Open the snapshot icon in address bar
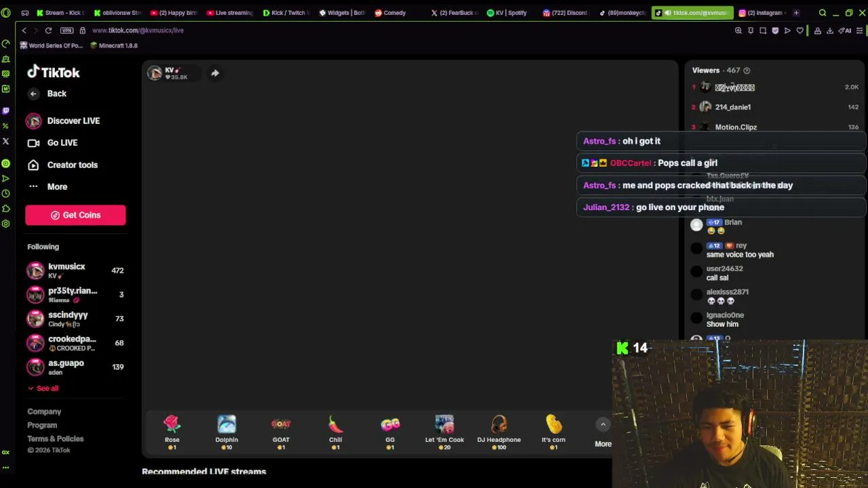 [763, 30]
